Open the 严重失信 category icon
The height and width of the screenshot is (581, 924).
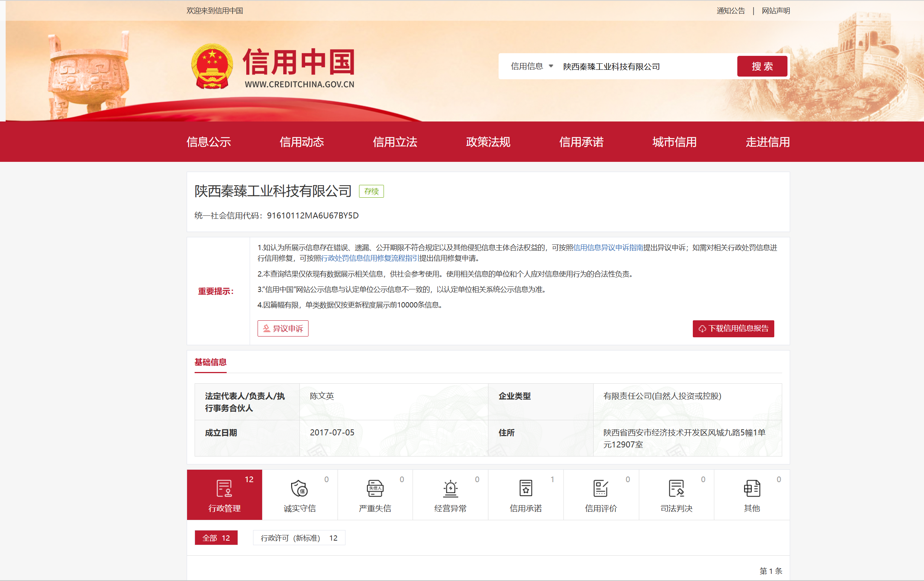point(375,488)
